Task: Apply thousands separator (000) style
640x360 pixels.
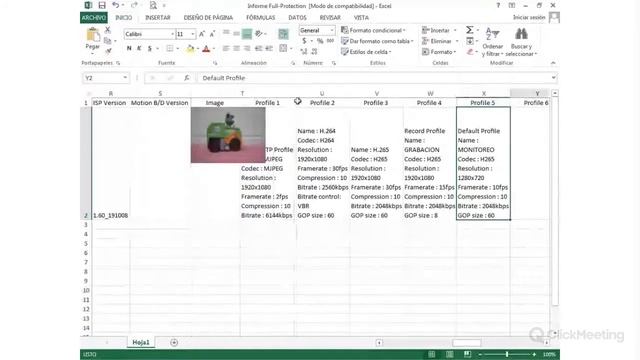Action: [x=330, y=41]
